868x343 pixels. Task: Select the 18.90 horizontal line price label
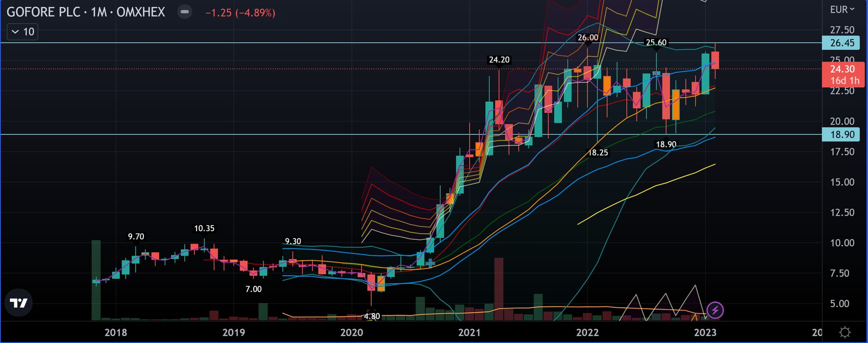842,134
